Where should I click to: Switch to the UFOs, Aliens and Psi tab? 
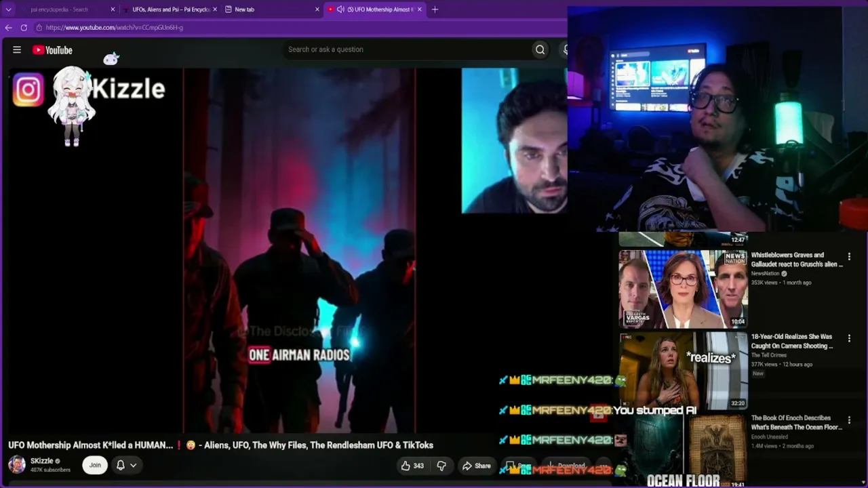(171, 9)
